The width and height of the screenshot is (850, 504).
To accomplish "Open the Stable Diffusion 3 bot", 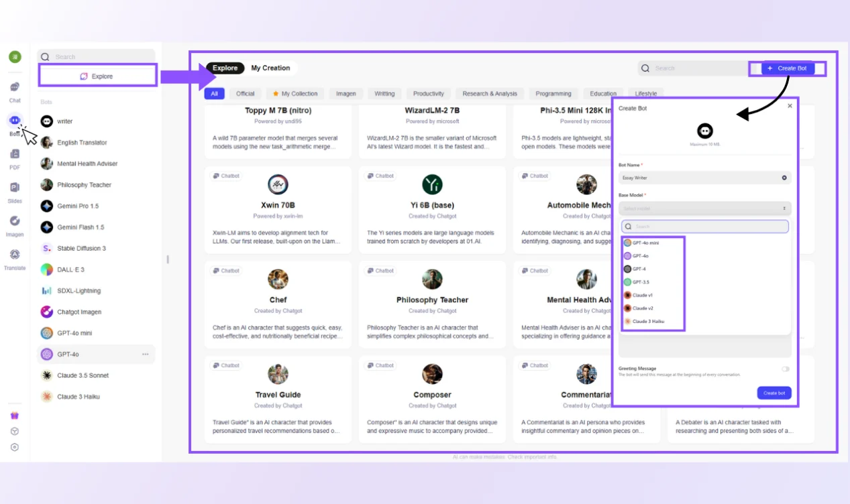I will coord(81,248).
